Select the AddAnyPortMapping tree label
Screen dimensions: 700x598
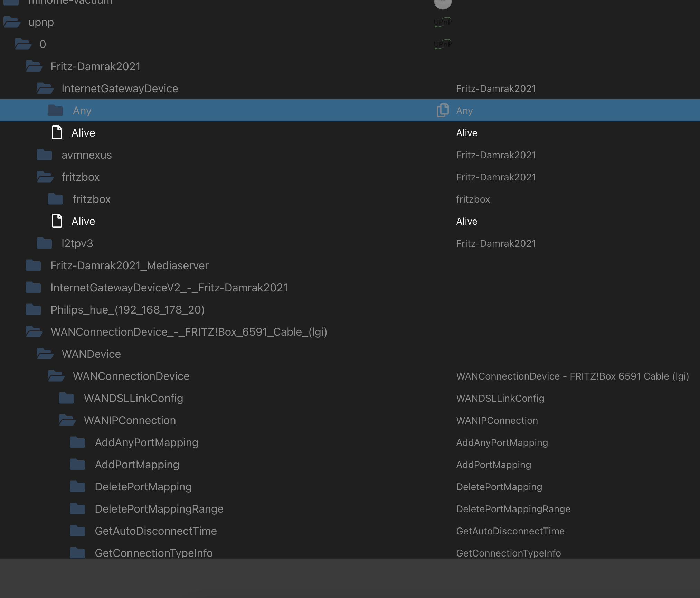(x=146, y=443)
